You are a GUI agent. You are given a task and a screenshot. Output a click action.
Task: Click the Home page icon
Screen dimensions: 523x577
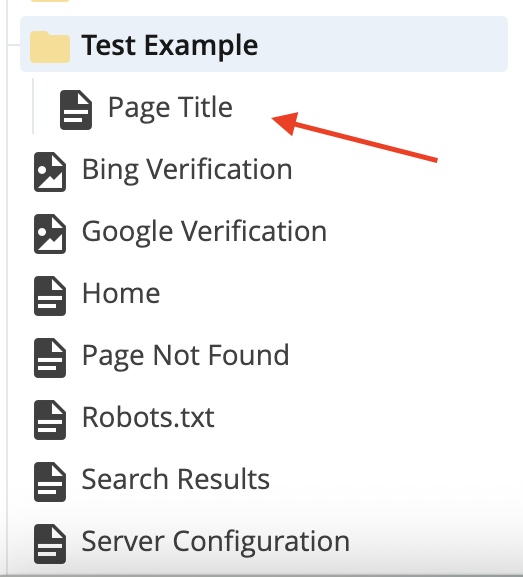point(50,295)
